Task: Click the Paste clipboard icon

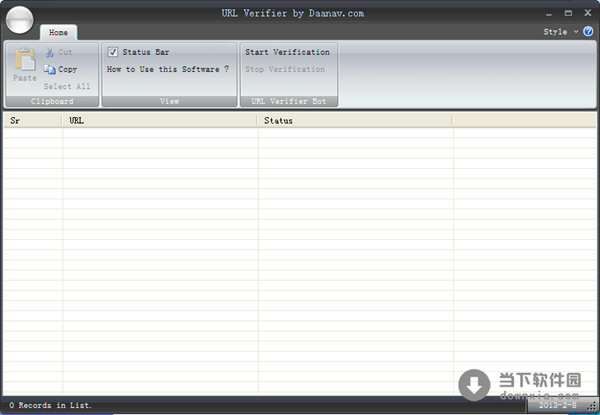Action: point(25,60)
